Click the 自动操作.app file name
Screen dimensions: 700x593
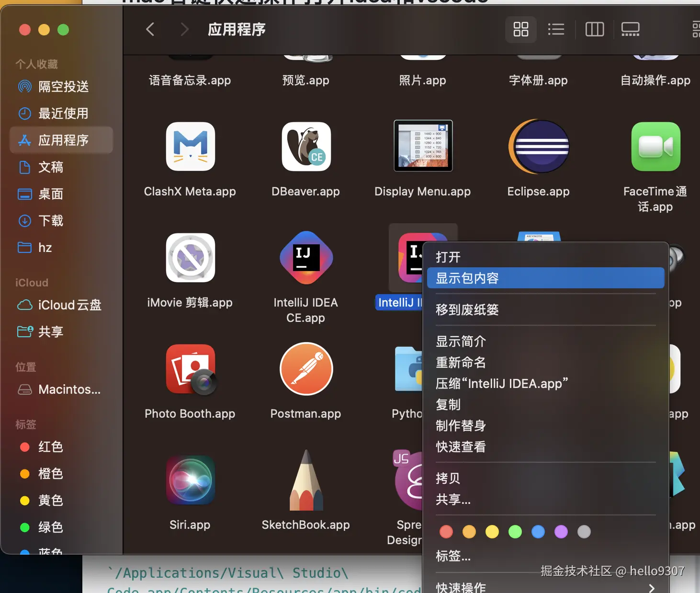click(x=655, y=80)
